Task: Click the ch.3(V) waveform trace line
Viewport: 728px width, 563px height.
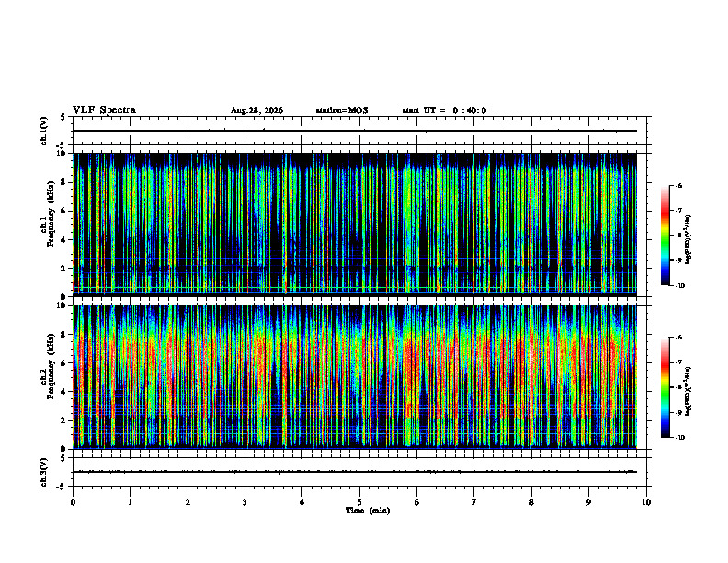Action: tap(355, 472)
